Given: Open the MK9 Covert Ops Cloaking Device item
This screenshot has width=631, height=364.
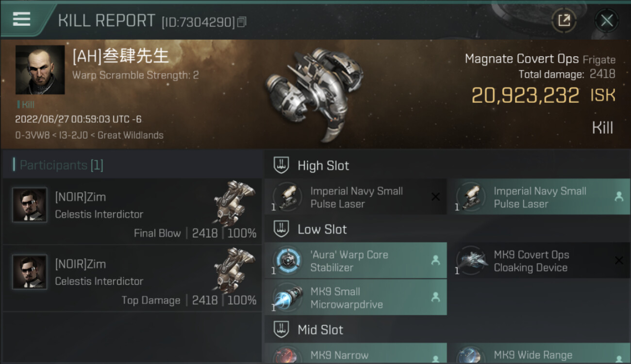Looking at the screenshot, I should 538,260.
